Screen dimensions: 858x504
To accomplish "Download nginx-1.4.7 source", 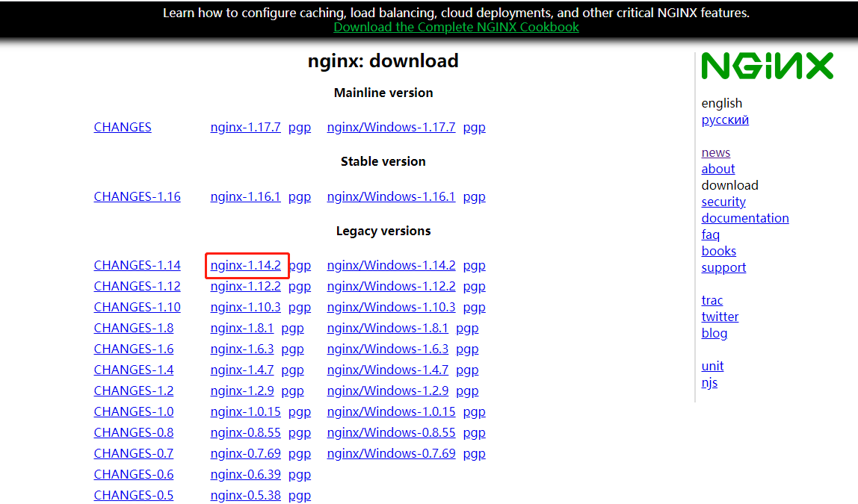I will 242,370.
